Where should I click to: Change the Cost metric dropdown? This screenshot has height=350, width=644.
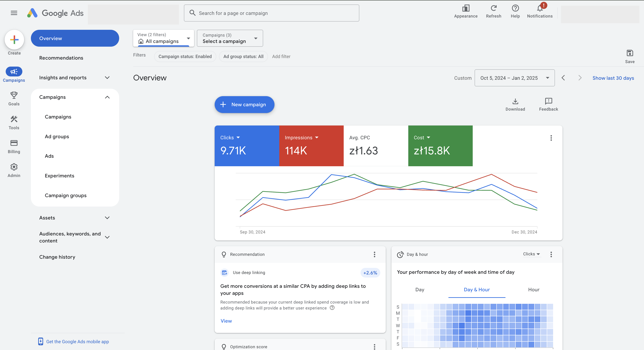pos(422,138)
